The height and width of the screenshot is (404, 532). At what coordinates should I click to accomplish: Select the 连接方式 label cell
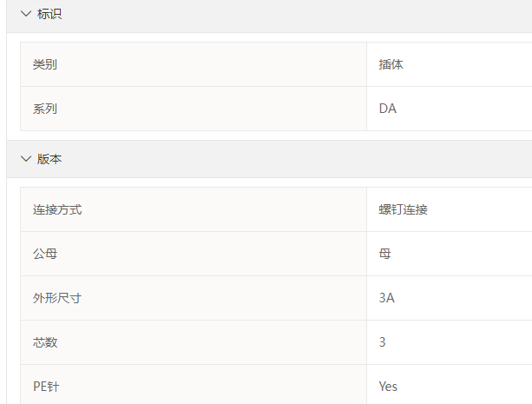point(194,209)
